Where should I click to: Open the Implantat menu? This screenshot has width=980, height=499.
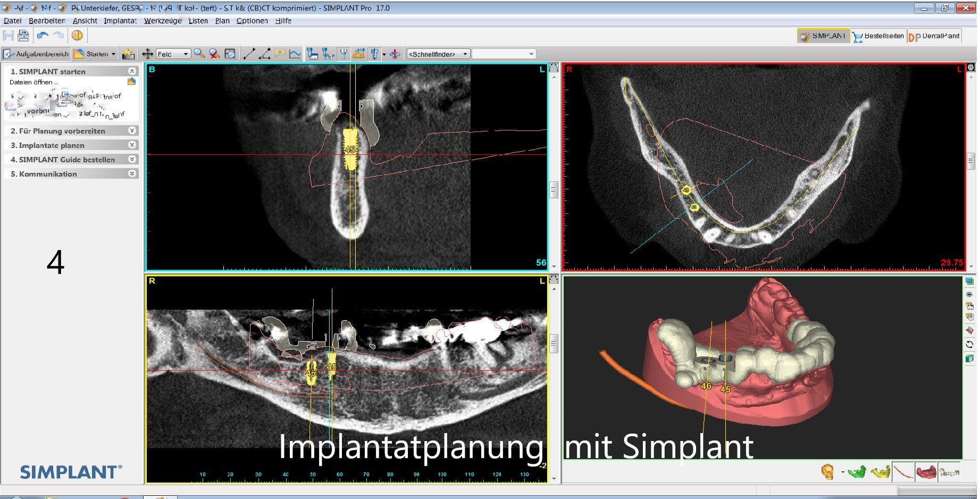(120, 21)
